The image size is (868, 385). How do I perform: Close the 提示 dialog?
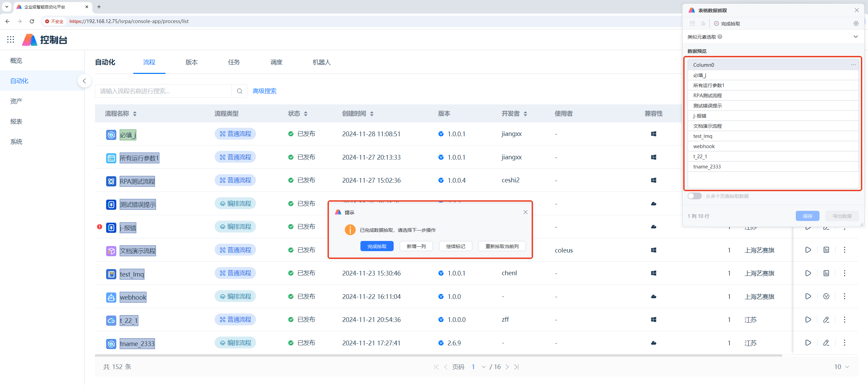point(526,212)
